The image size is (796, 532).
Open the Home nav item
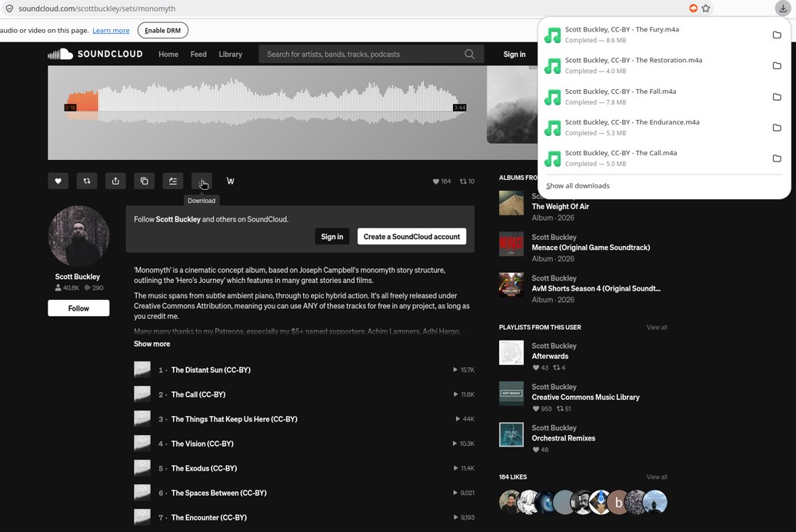pyautogui.click(x=168, y=55)
